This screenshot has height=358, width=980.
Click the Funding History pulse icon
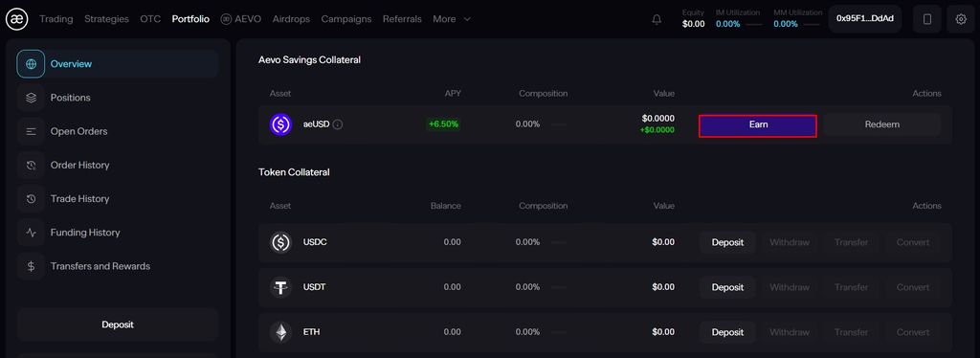point(32,233)
